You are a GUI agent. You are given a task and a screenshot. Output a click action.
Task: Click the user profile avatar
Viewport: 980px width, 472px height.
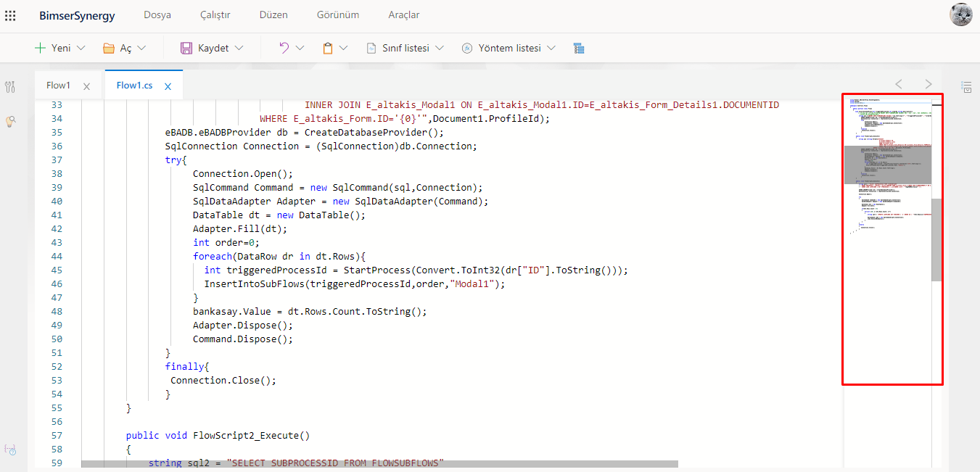(960, 15)
